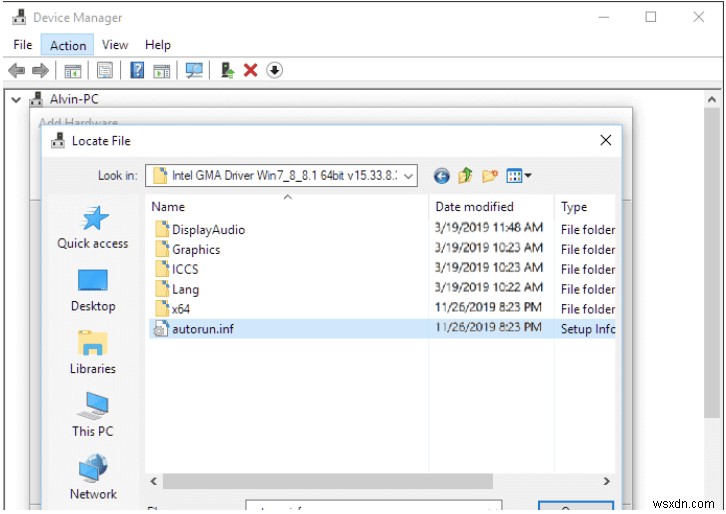Click the Back arrow in Device Manager toolbar
The image size is (726, 514).
tap(17, 70)
